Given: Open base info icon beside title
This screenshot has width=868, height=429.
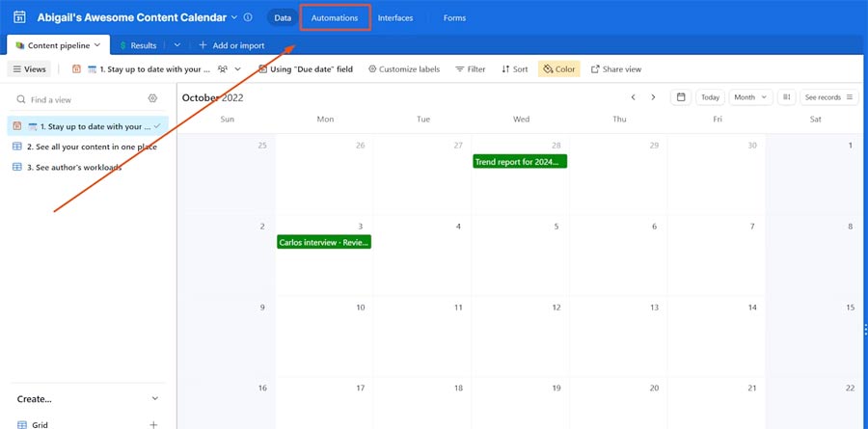Looking at the screenshot, I should point(248,17).
